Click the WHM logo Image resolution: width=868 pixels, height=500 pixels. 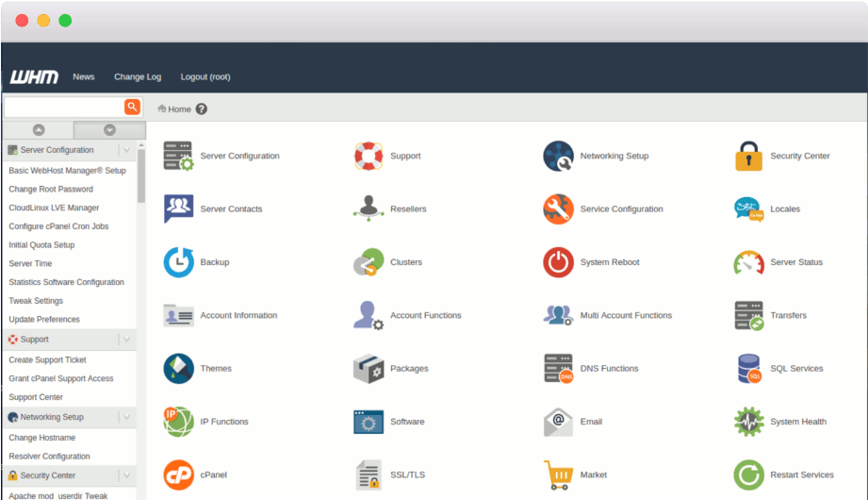click(x=34, y=76)
